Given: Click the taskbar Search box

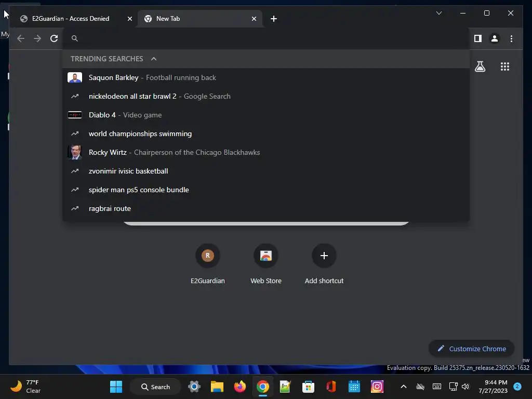Looking at the screenshot, I should [x=156, y=387].
